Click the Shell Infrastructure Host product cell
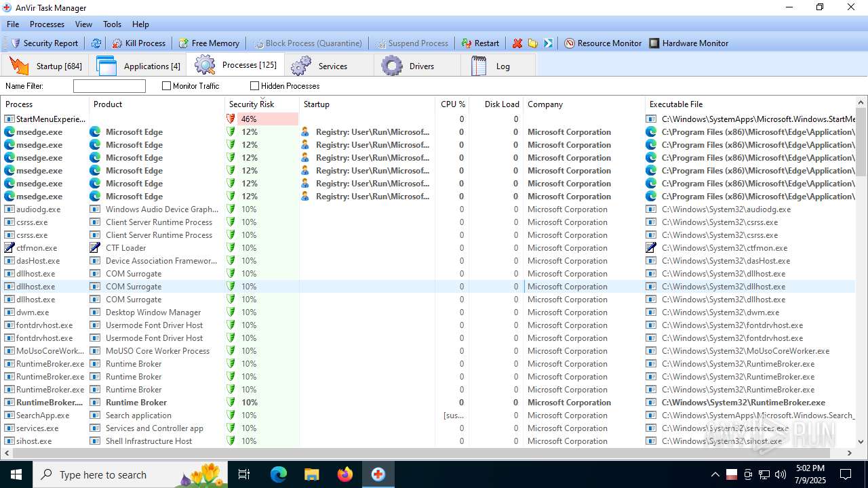This screenshot has height=488, width=868. 149,441
